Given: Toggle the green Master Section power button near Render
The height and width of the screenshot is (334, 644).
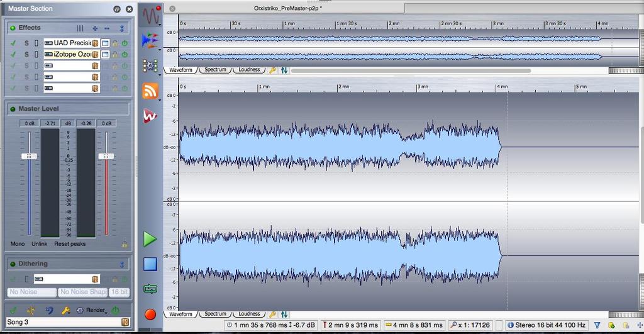Looking at the screenshot, I should point(116,310).
